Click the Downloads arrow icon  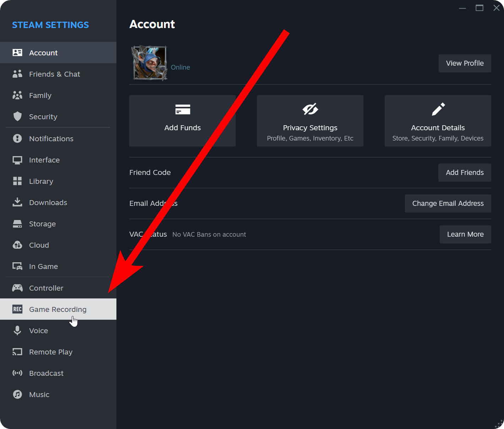pos(17,202)
